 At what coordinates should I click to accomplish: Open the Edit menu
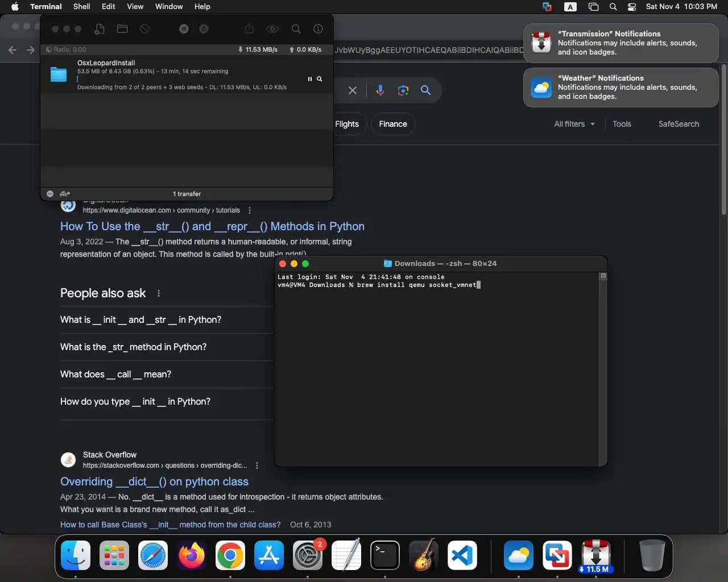109,6
